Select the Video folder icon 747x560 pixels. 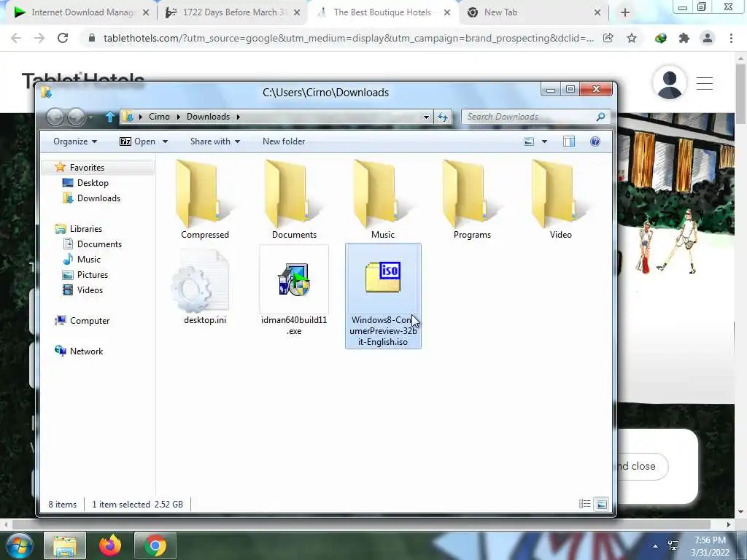[560, 194]
